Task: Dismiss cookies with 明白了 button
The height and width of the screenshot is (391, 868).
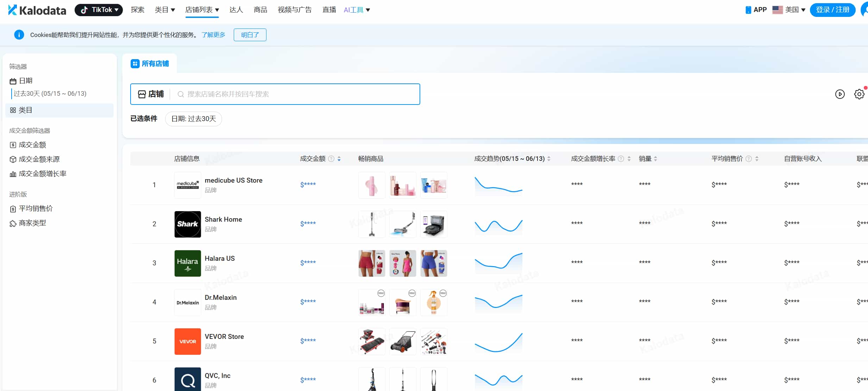Action: click(x=250, y=35)
